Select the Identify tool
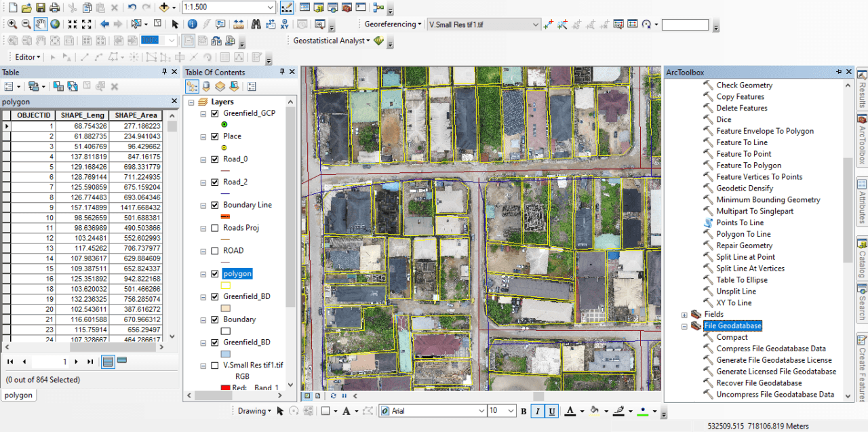Viewport: 868px width, 432px height. coord(192,24)
